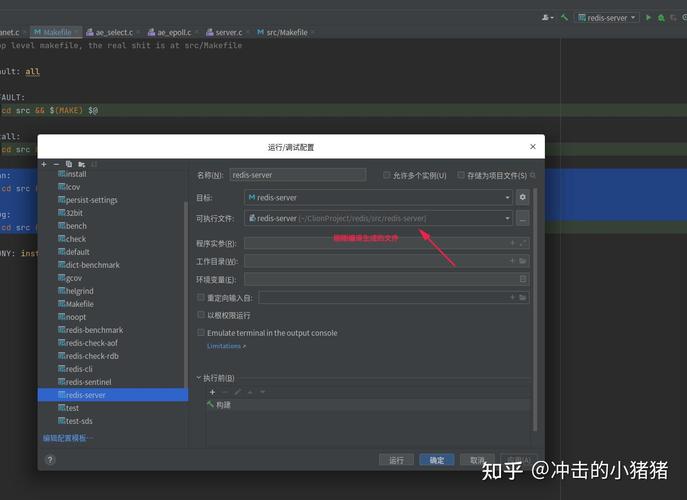Click the Copy configuration icon
687x500 pixels.
(69, 164)
